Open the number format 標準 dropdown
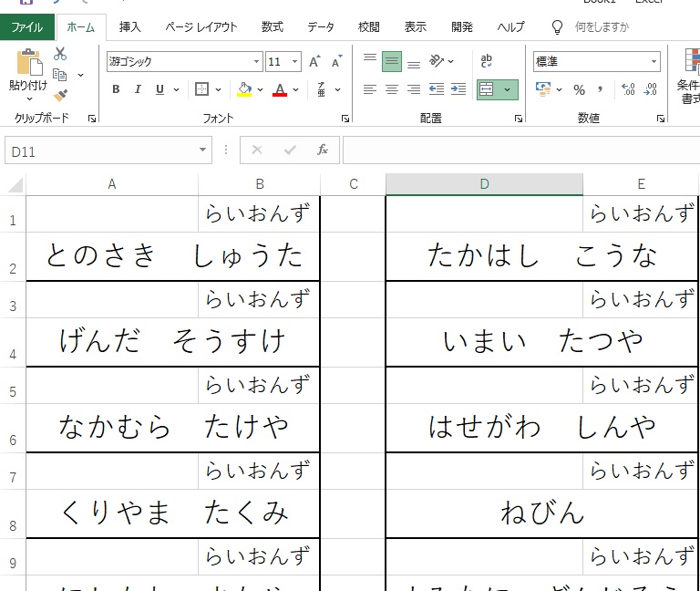Screen dimensions: 700x591 point(654,61)
